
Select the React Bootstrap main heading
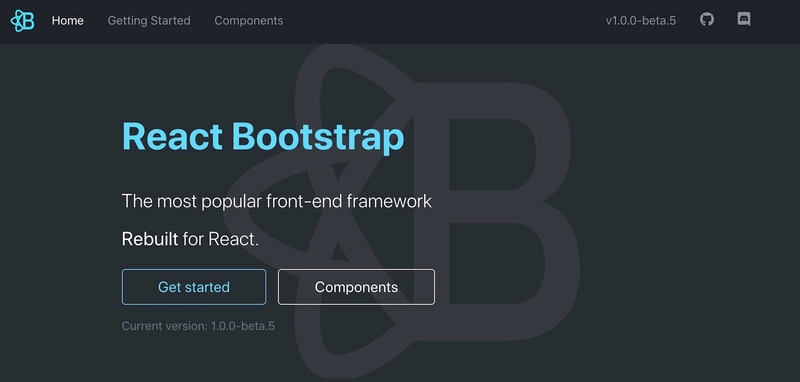point(263,137)
